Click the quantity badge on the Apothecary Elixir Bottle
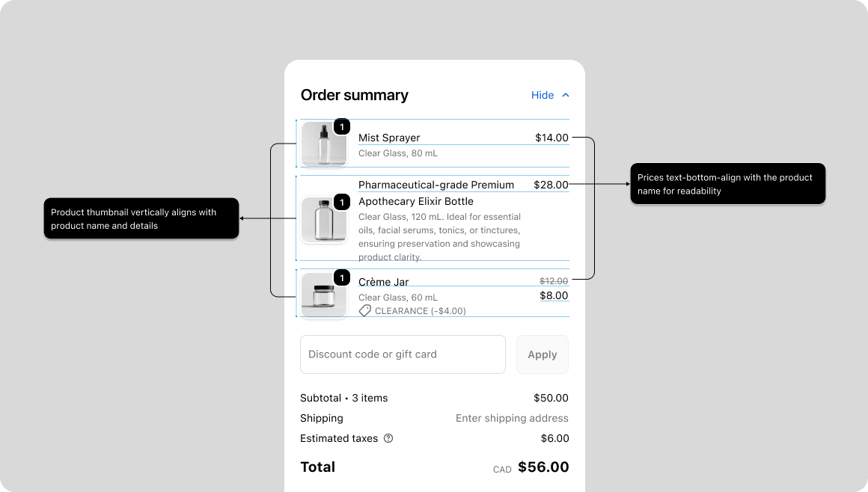Image resolution: width=868 pixels, height=492 pixels. click(342, 202)
